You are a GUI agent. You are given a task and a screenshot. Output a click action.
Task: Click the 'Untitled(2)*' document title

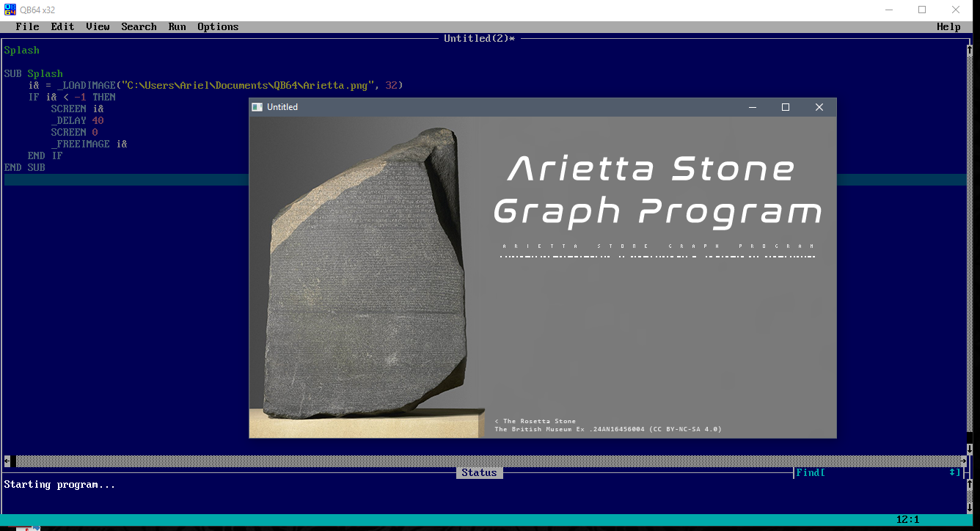[x=479, y=38]
